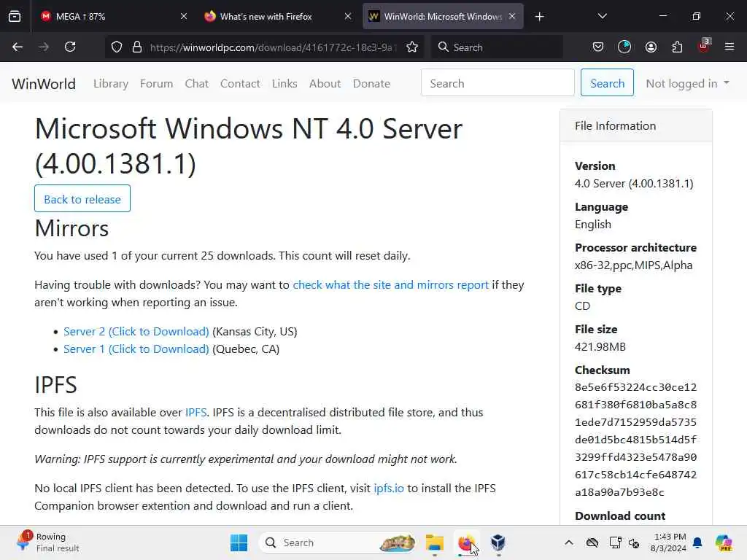Click the Windows taskbar search box

(337, 542)
